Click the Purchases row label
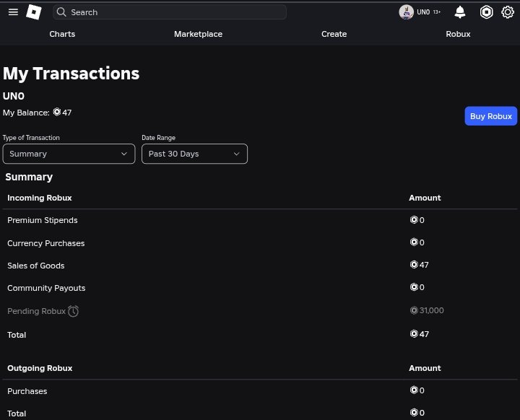The width and height of the screenshot is (520, 420). (27, 391)
